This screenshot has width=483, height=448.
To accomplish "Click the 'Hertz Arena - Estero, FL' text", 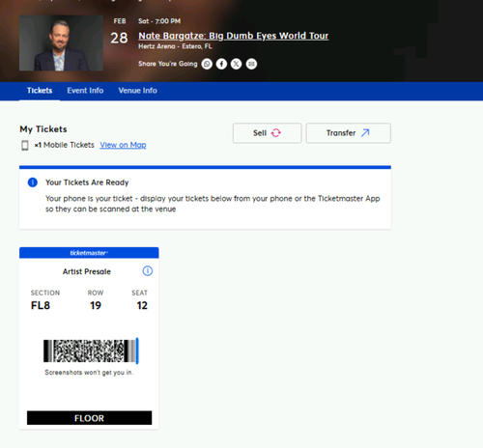I will coord(175,46).
